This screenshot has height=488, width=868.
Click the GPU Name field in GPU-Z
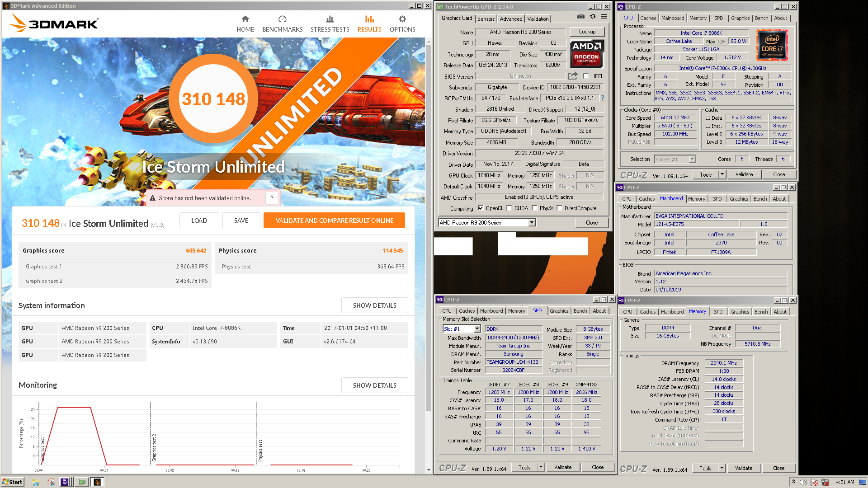pyautogui.click(x=520, y=32)
